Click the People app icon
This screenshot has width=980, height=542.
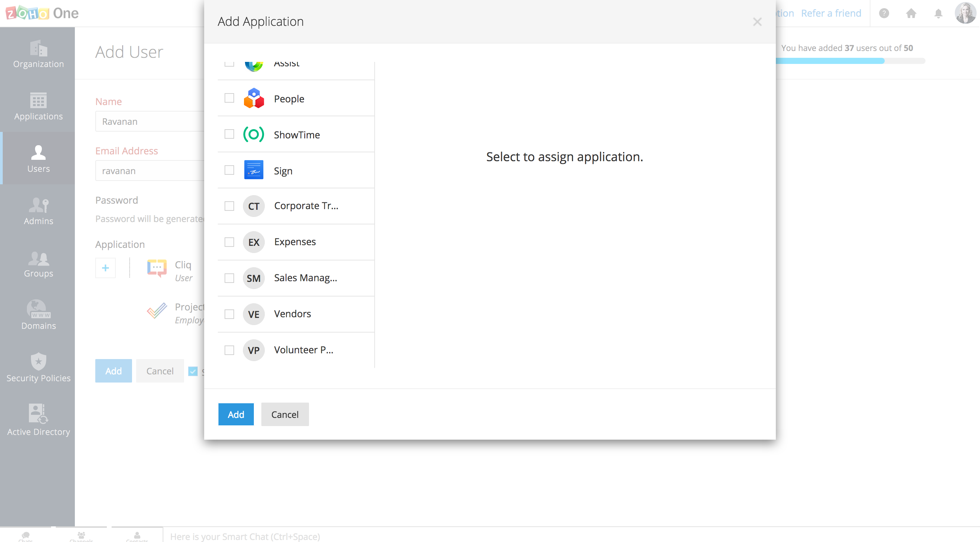point(254,98)
